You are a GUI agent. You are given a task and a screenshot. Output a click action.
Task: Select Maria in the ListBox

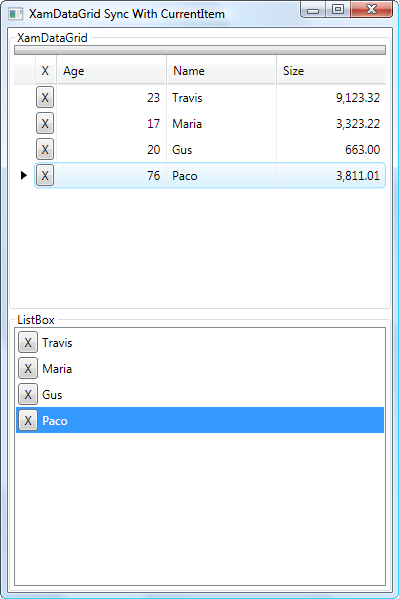(x=200, y=368)
